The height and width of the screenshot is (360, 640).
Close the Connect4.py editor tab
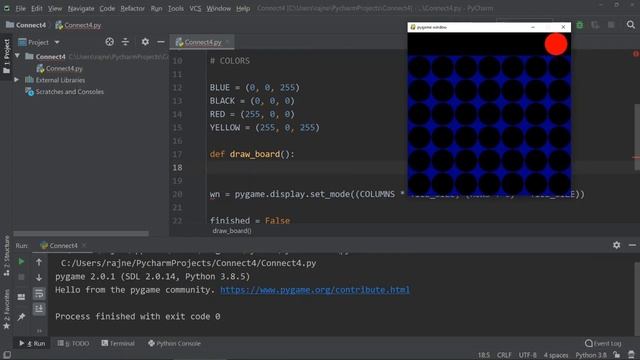(x=227, y=42)
